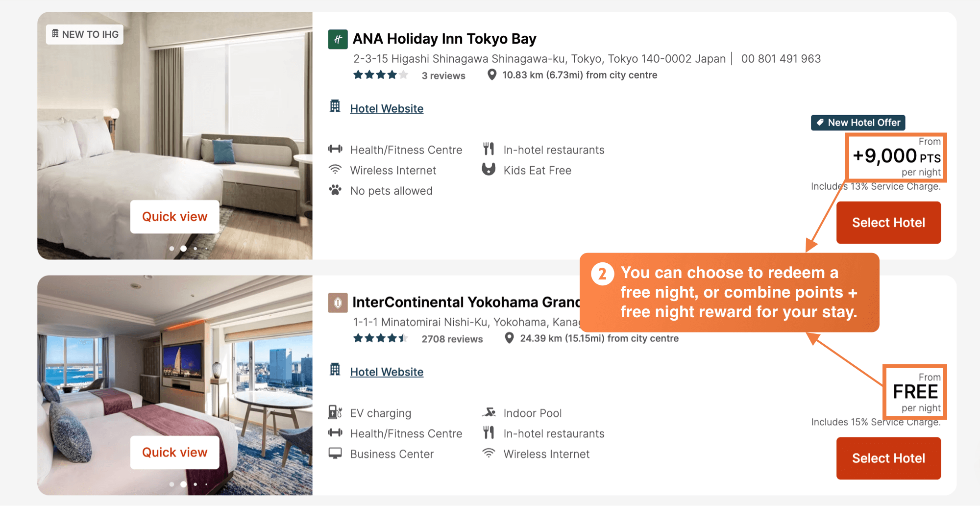Open Quick view on ANA Holiday Inn photo
The height and width of the screenshot is (506, 980).
click(x=175, y=217)
